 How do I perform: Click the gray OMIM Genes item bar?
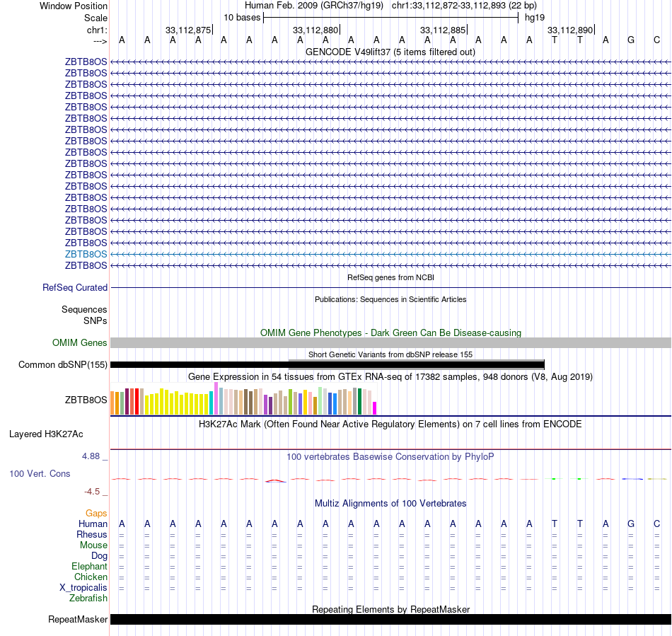390,342
